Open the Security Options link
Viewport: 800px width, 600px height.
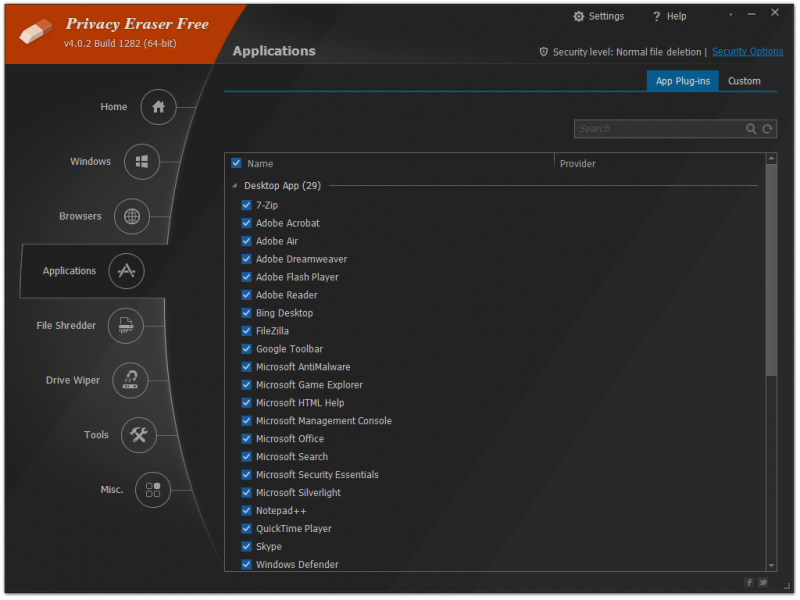click(747, 52)
